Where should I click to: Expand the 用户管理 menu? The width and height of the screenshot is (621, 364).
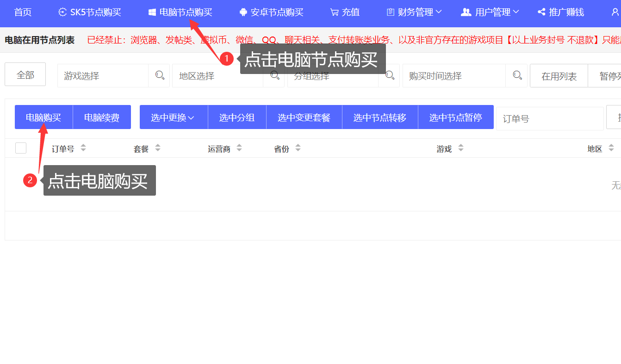[x=490, y=12]
